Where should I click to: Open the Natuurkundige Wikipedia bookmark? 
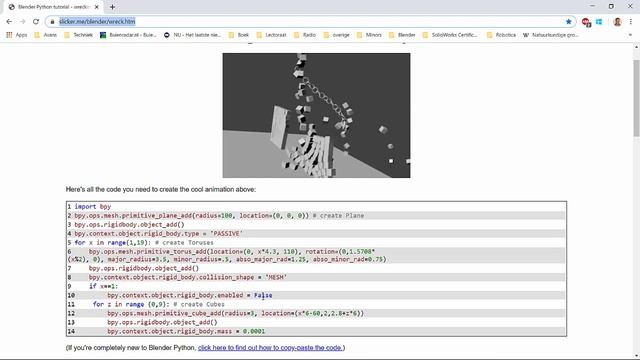(551, 35)
